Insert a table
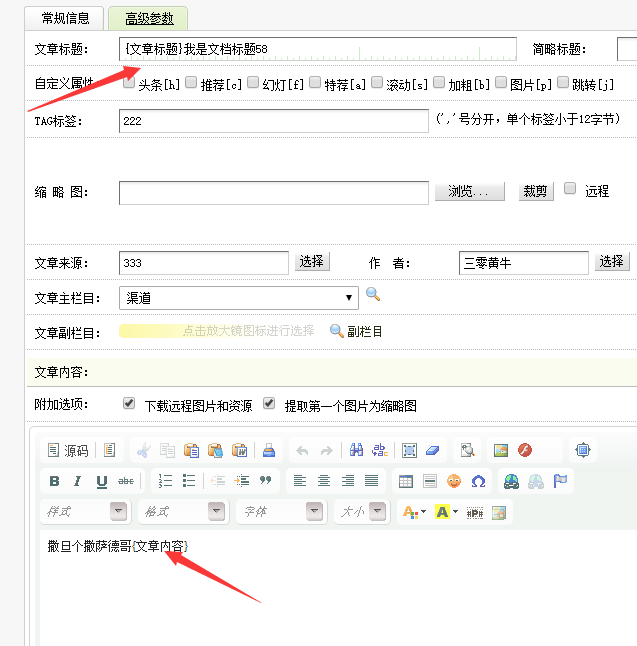This screenshot has width=637, height=646. (406, 481)
